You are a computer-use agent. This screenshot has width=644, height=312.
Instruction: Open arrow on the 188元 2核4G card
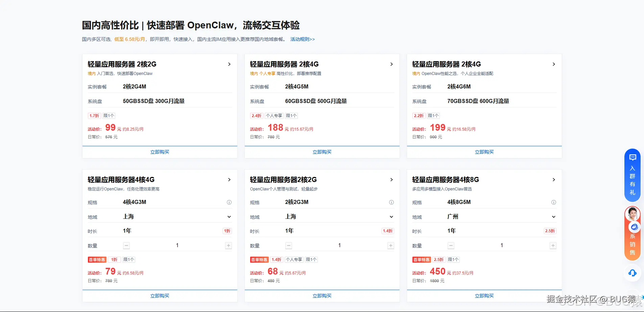tap(391, 64)
